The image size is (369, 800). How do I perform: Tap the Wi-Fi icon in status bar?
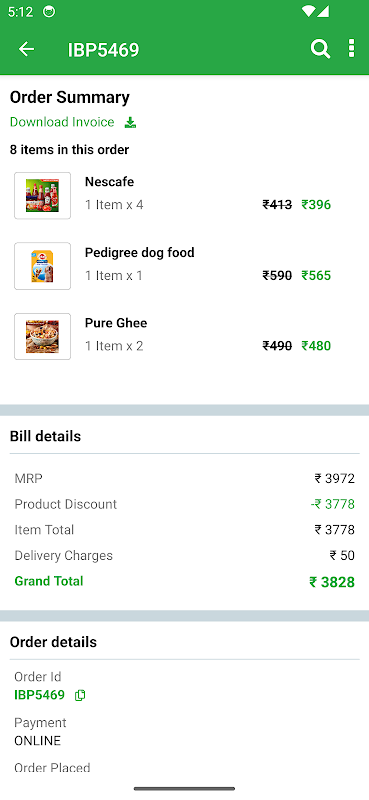[308, 11]
